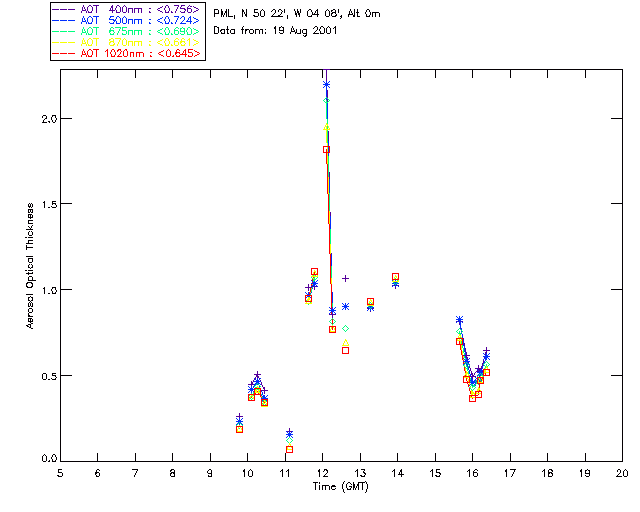Click the red square marker near 1.8 peak

tap(326, 150)
